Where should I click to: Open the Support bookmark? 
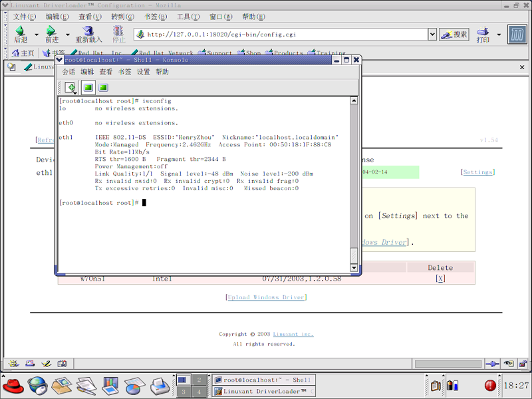click(215, 53)
